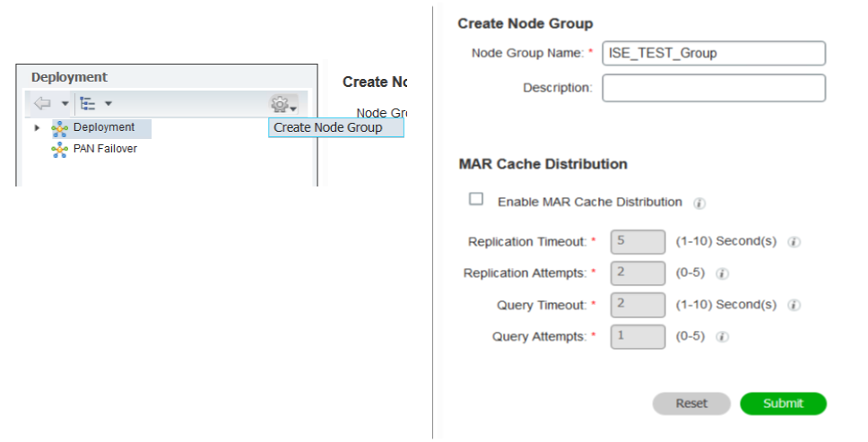868x442 pixels.
Task: Select PAN Failover in the tree
Action: point(105,149)
